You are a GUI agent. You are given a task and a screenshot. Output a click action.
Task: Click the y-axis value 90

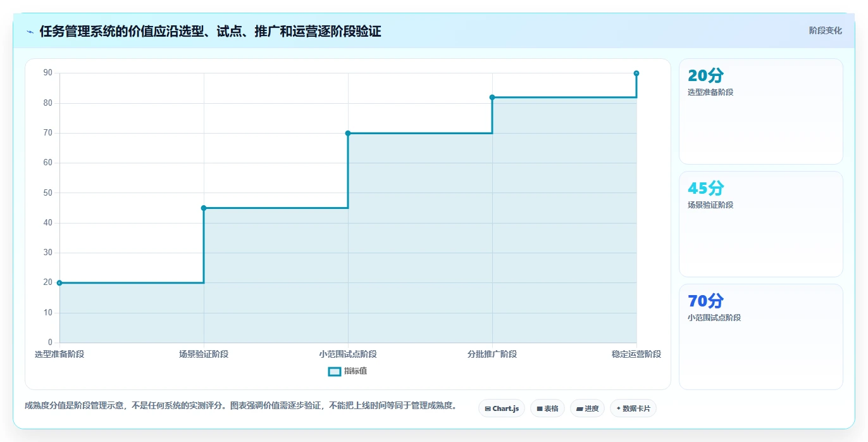[x=48, y=73]
